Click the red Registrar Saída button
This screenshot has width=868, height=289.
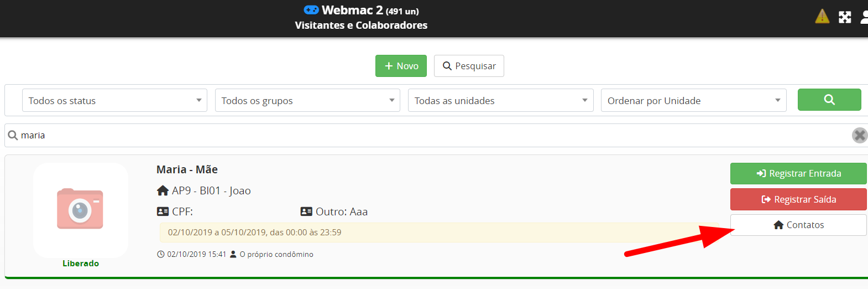798,199
